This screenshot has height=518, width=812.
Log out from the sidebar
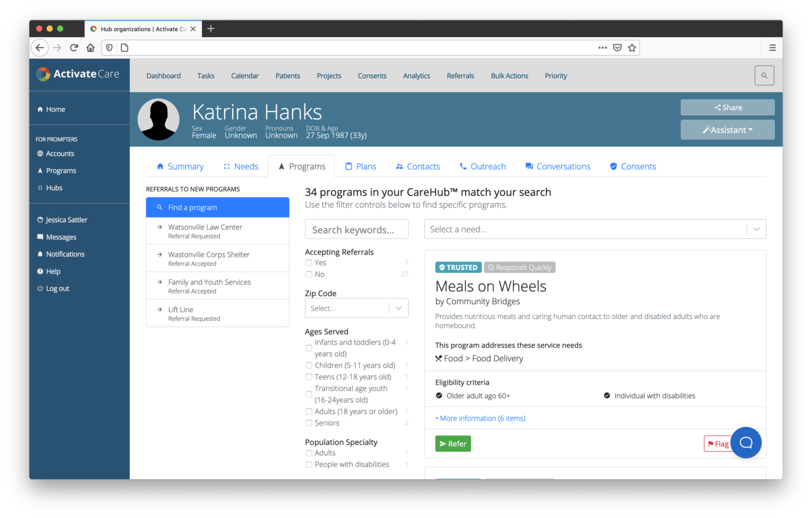(53, 289)
